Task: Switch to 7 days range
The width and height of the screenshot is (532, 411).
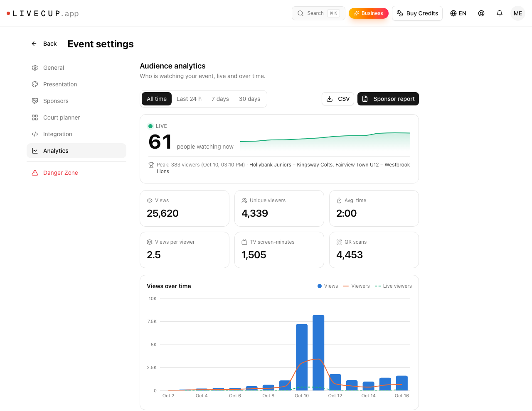Action: [220, 99]
